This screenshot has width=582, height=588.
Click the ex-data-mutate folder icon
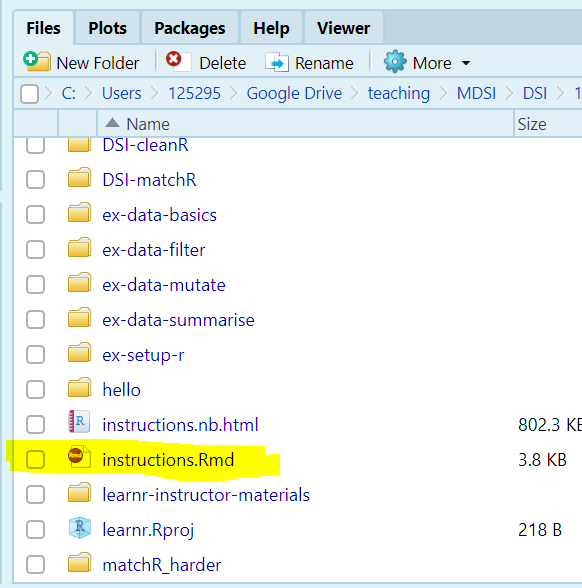pos(79,282)
